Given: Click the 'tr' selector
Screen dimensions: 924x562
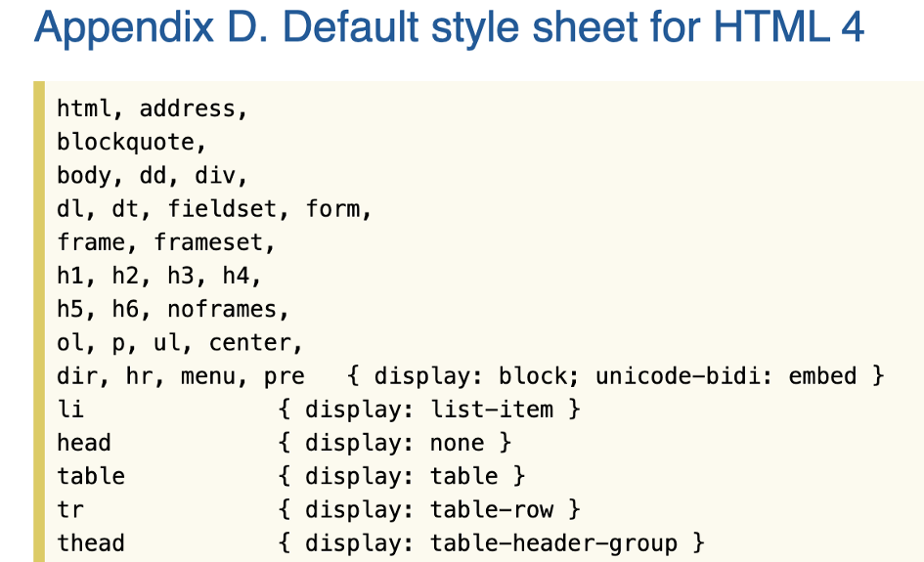Looking at the screenshot, I should point(70,510).
